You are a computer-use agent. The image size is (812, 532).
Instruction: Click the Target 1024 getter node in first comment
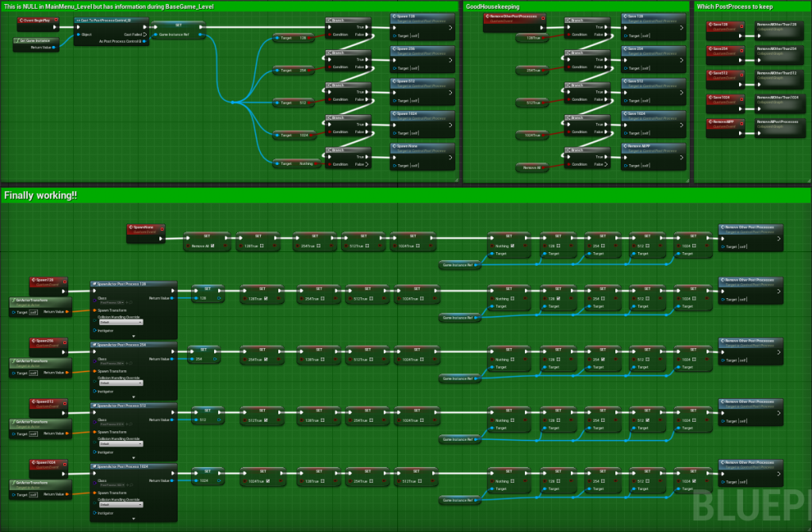[x=293, y=135]
